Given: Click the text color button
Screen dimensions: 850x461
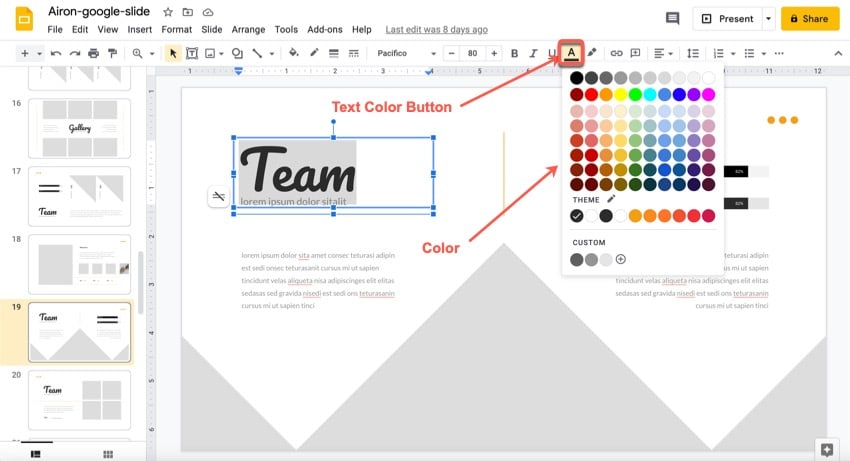Looking at the screenshot, I should [571, 53].
